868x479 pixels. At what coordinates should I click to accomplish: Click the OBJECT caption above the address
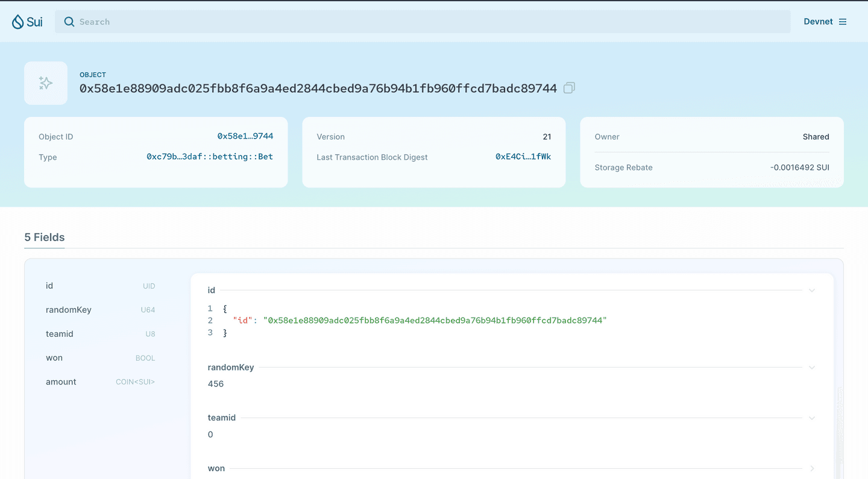[x=93, y=75]
